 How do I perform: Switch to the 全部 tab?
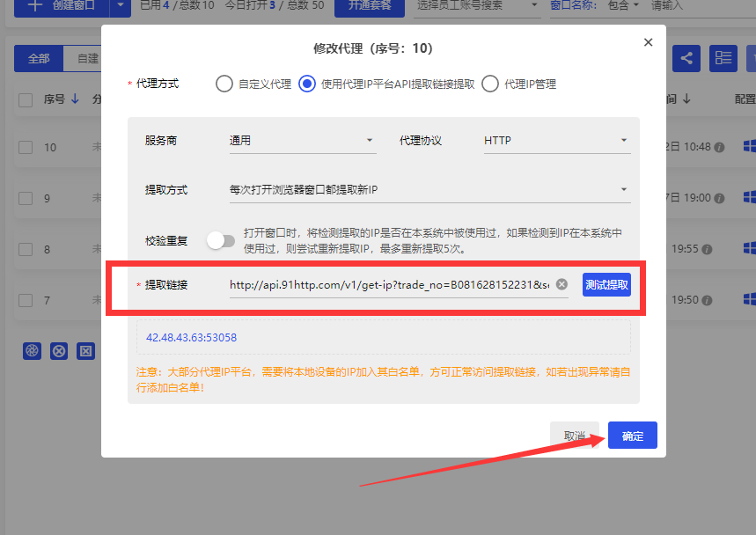[39, 59]
